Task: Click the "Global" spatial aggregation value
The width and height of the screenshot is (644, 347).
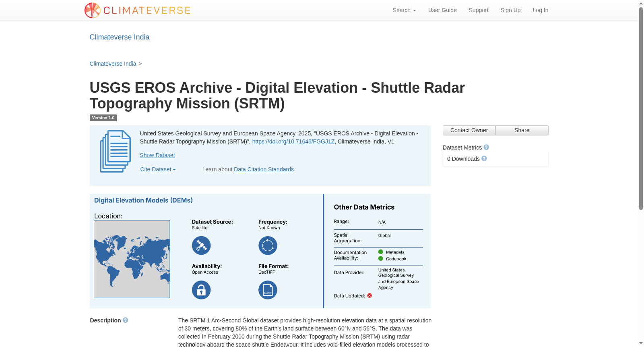Action: (x=384, y=236)
